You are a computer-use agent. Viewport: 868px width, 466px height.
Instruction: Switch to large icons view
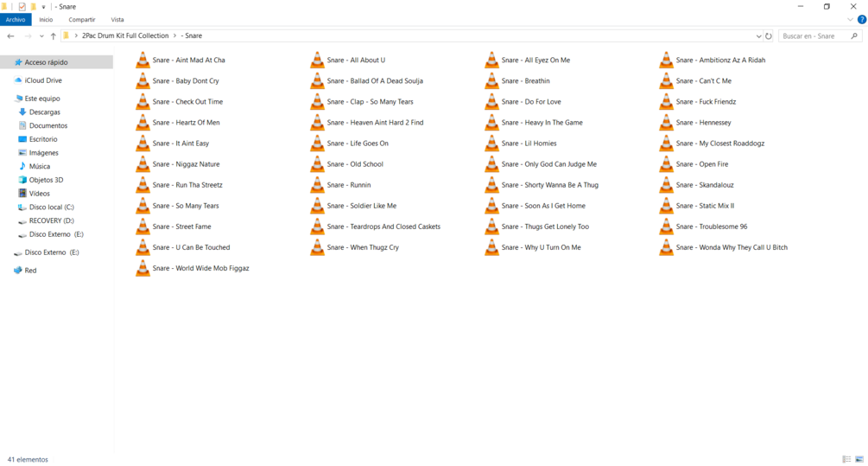(859, 459)
